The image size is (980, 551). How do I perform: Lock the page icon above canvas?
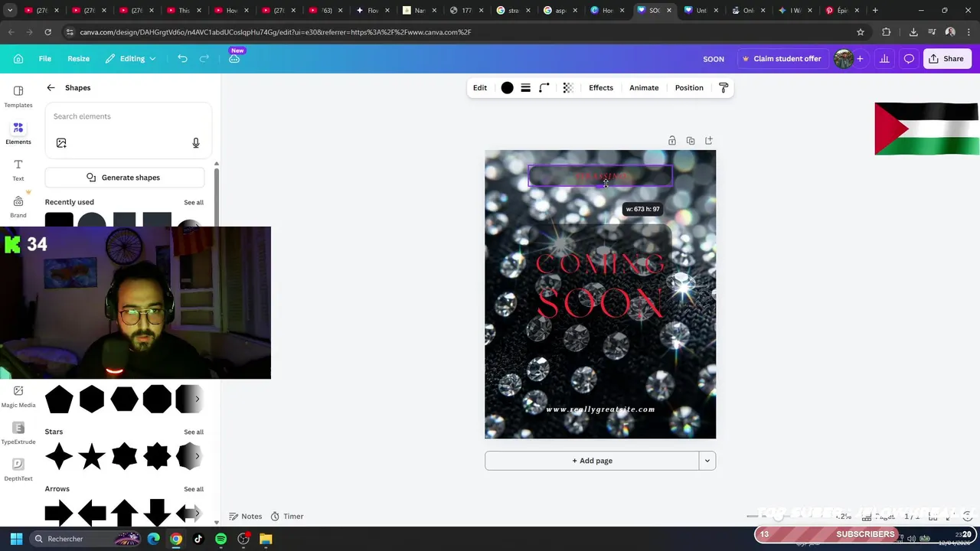[672, 141]
